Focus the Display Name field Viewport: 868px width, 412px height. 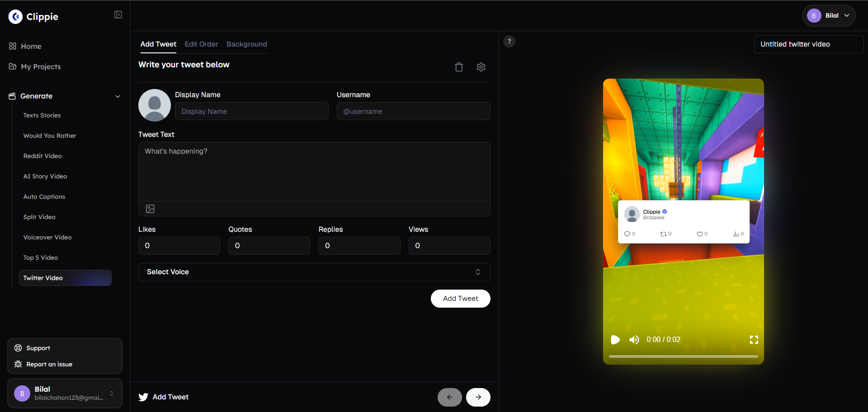[x=252, y=111]
